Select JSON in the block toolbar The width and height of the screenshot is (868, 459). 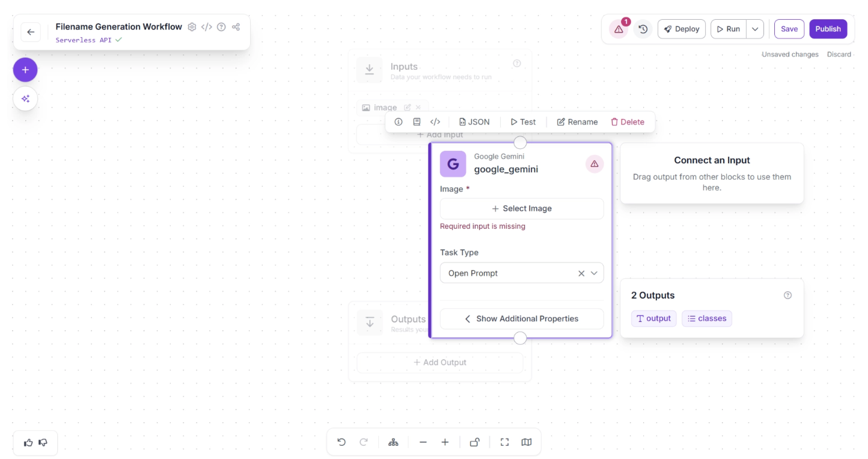click(474, 122)
